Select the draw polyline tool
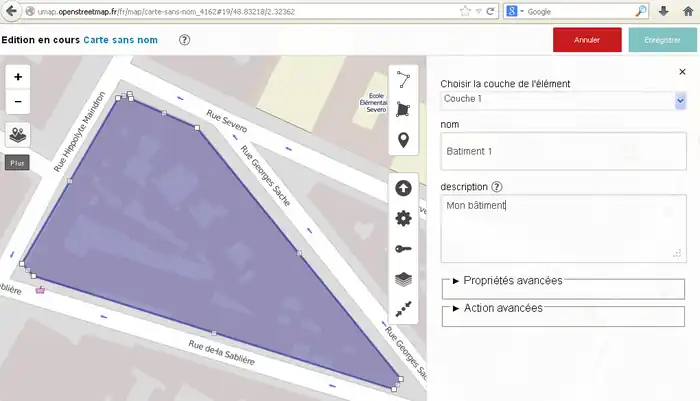The width and height of the screenshot is (700, 401). click(403, 79)
